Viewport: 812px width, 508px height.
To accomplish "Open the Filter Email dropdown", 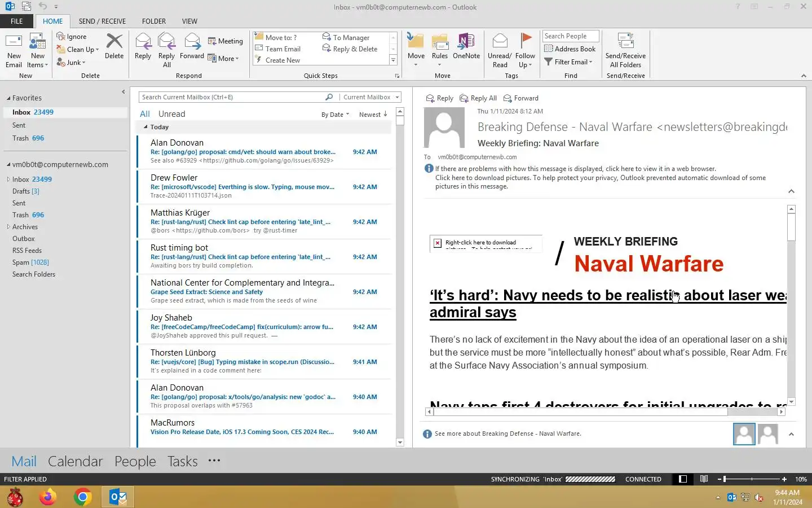I will [568, 62].
